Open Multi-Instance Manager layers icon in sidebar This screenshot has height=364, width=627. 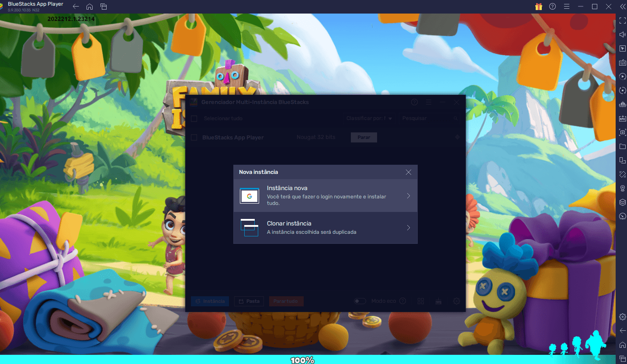[x=623, y=202]
